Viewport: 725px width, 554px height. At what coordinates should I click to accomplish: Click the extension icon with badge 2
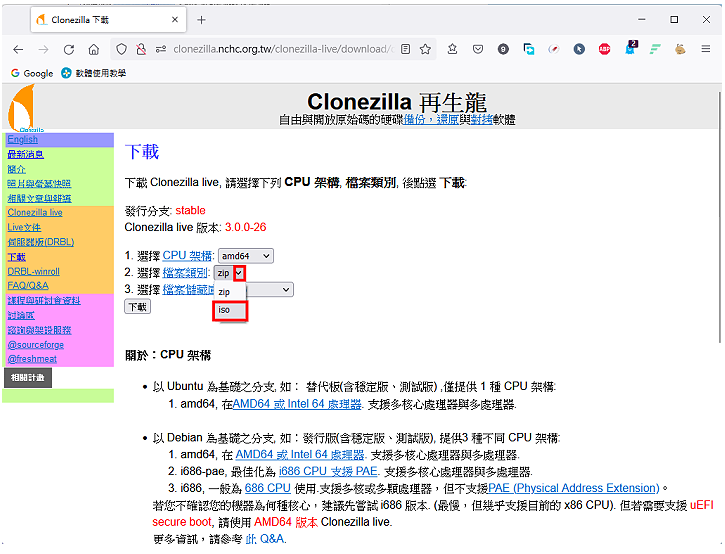(631, 48)
